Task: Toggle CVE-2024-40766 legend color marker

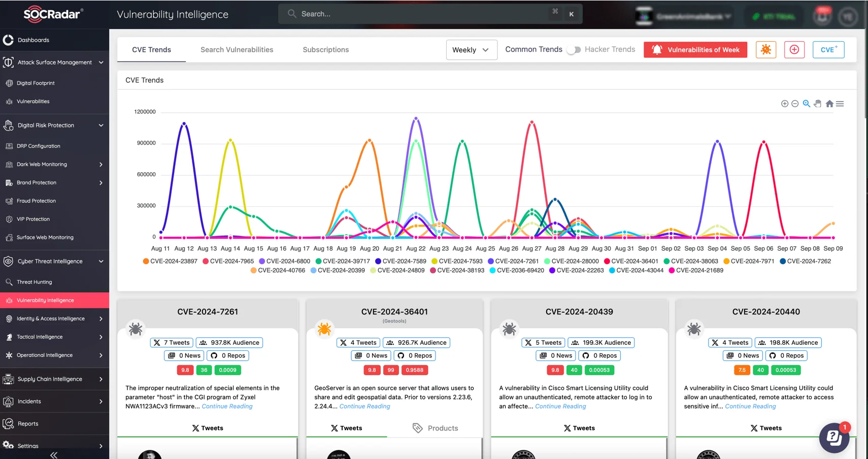Action: click(253, 270)
